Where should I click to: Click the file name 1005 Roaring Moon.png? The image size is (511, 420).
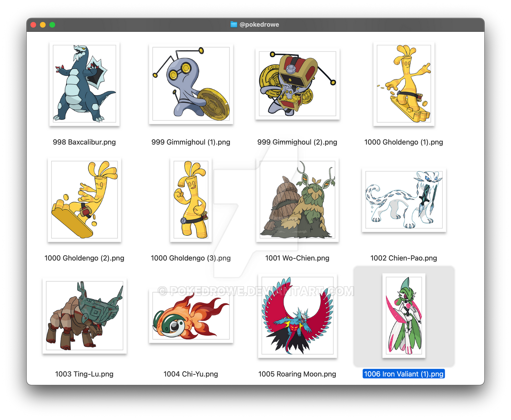297,374
